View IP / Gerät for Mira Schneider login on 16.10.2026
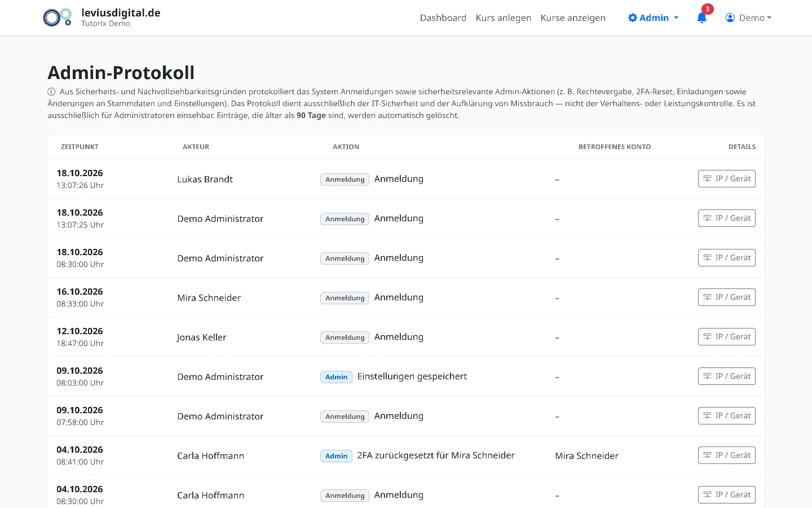 tap(727, 297)
